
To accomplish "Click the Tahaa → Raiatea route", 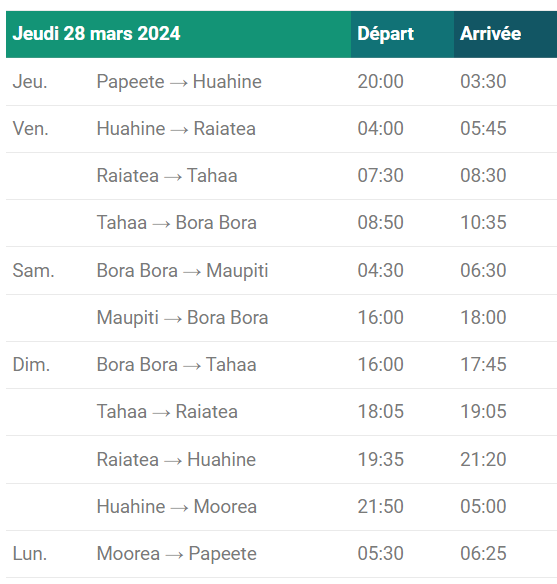I will 167,412.
